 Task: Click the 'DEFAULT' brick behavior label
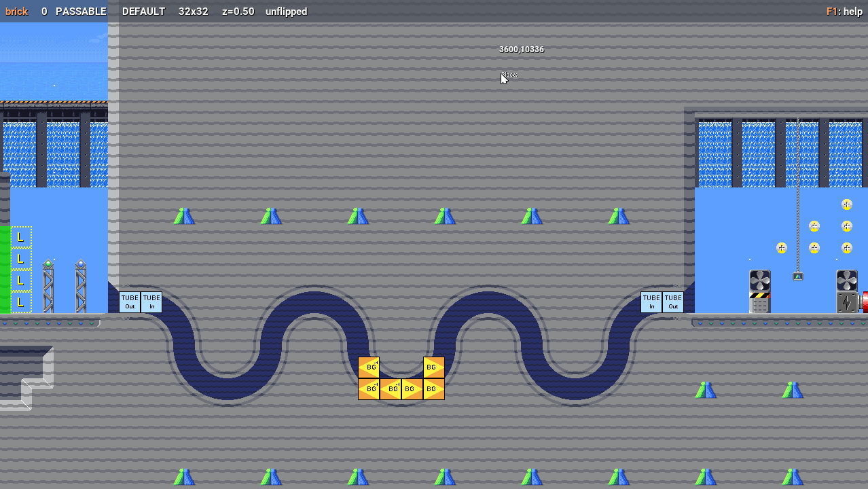tap(143, 12)
